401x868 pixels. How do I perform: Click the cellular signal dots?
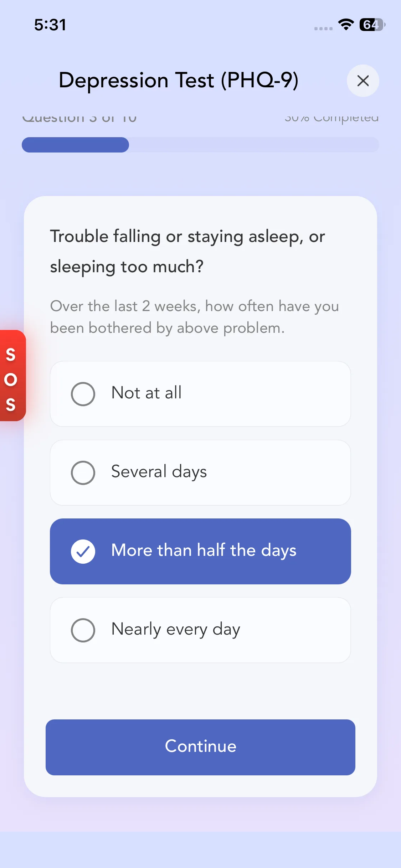coord(323,28)
